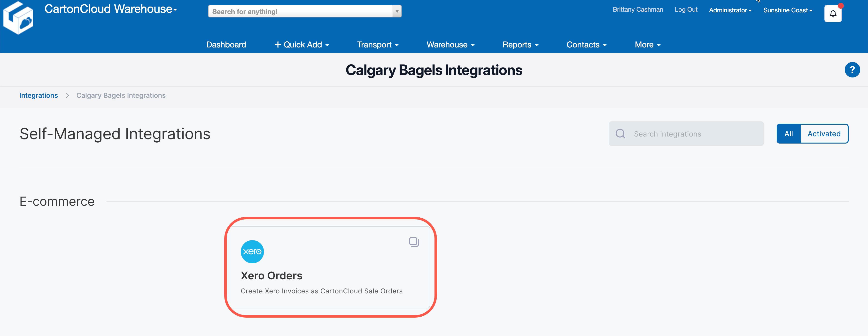Screen dimensions: 868x336
Task: Select the All integrations filter
Action: 789,133
